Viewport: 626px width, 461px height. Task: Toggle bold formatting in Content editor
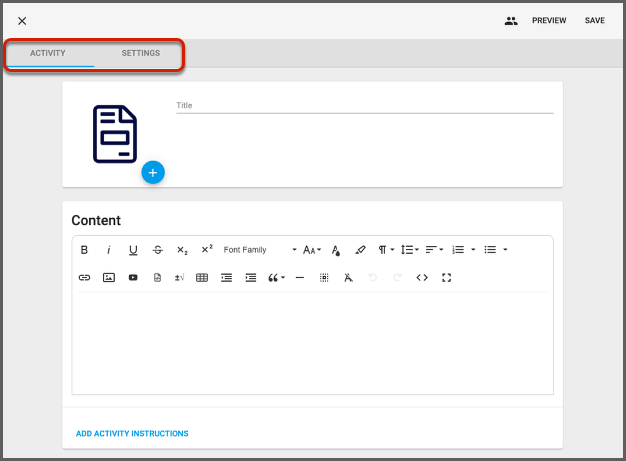pos(84,250)
